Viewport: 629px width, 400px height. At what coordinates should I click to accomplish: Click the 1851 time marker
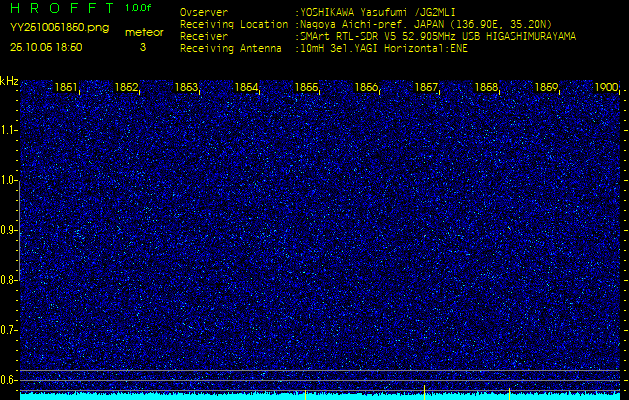click(67, 88)
